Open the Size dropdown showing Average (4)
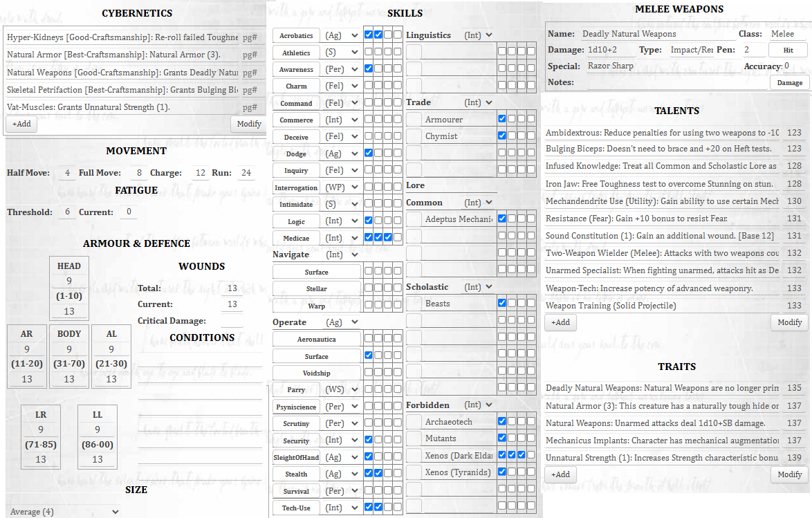The height and width of the screenshot is (518, 812). [x=64, y=512]
